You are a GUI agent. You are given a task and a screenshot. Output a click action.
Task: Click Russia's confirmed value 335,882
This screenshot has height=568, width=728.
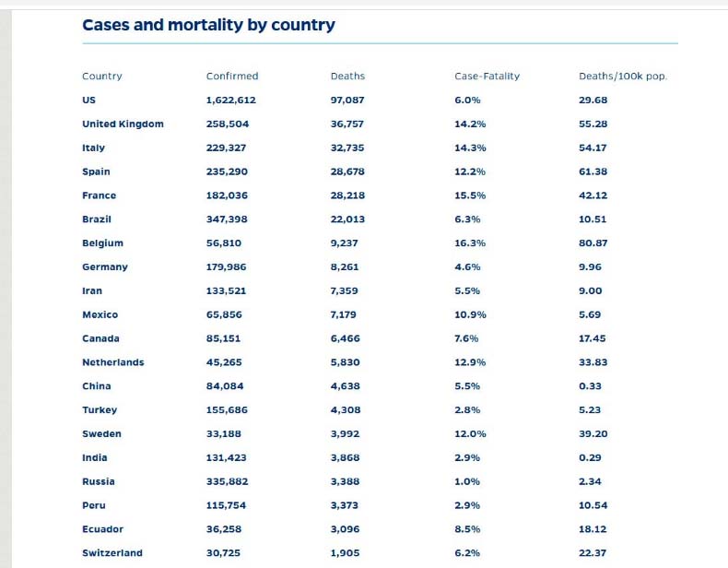click(227, 481)
